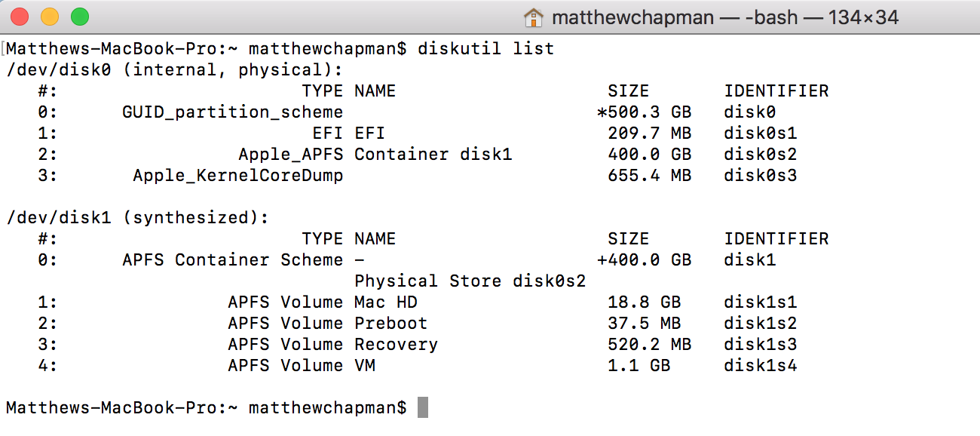The height and width of the screenshot is (436, 980).
Task: Click the 'SIZE' header in disk1 table
Action: 629,239
